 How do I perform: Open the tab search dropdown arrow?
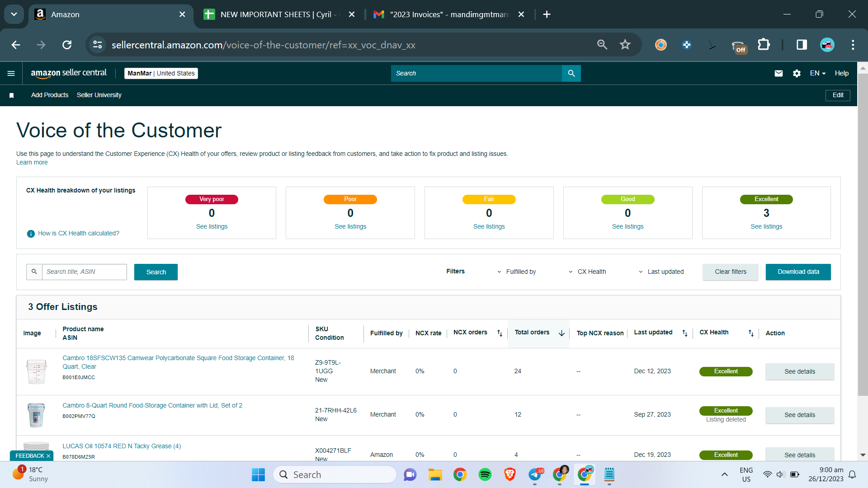pyautogui.click(x=14, y=14)
